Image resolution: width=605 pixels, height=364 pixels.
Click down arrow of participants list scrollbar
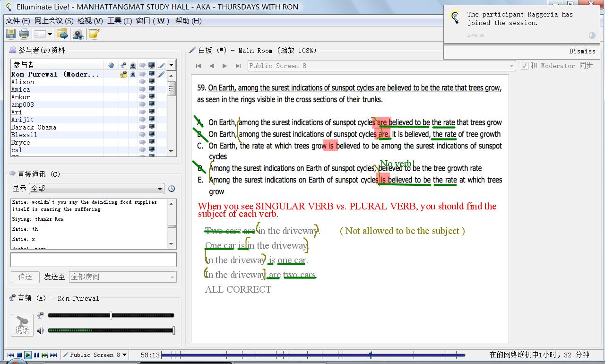(x=172, y=151)
